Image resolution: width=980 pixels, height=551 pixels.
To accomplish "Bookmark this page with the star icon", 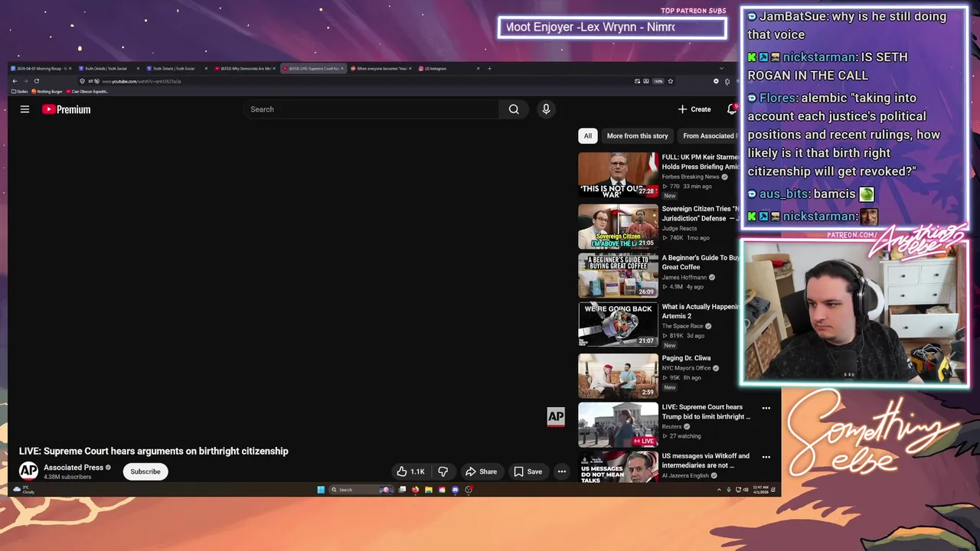I will (671, 81).
